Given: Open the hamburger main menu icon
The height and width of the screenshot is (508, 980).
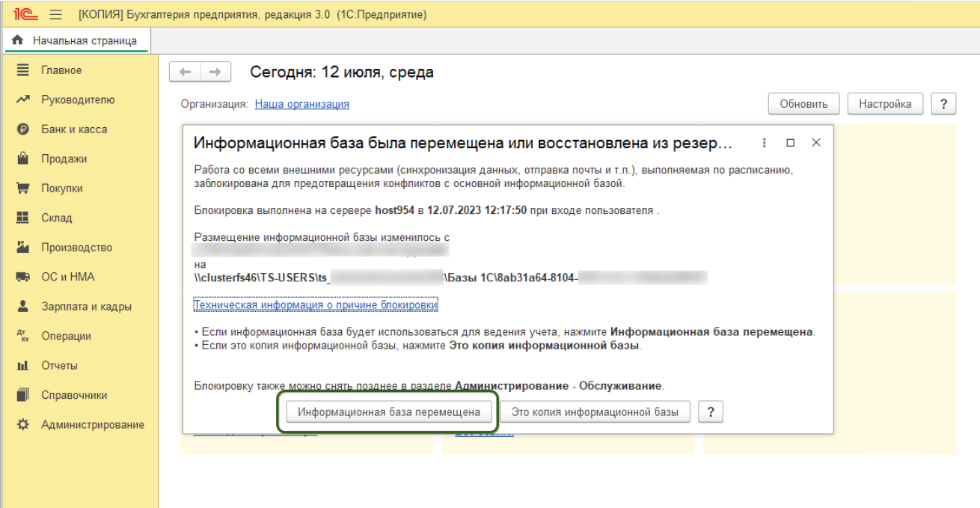Looking at the screenshot, I should 55,15.
